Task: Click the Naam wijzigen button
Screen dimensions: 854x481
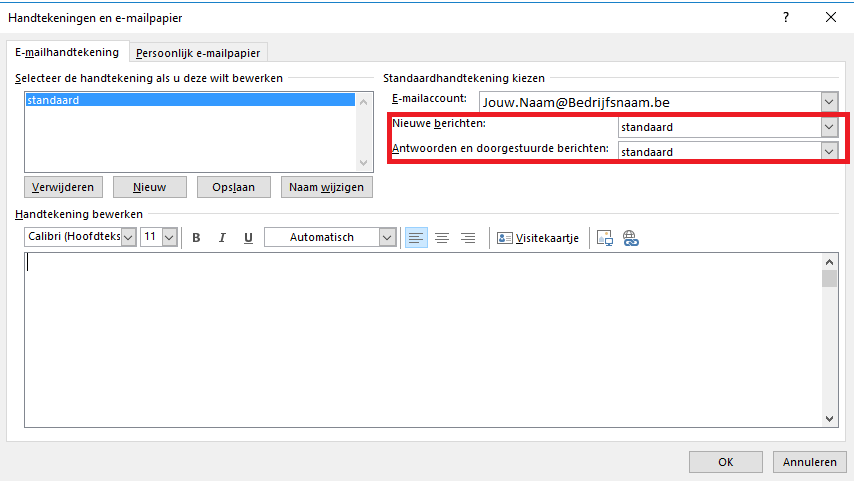Action: click(x=327, y=187)
